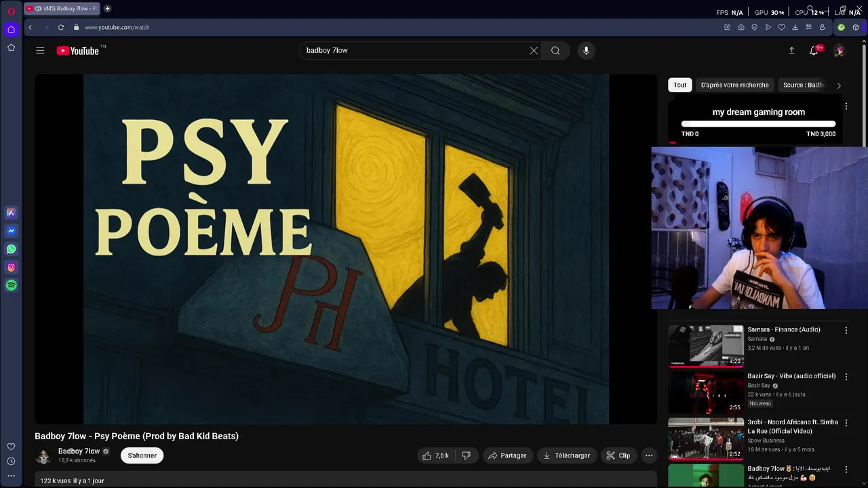Add page to bookmarks heart icon

point(782,27)
